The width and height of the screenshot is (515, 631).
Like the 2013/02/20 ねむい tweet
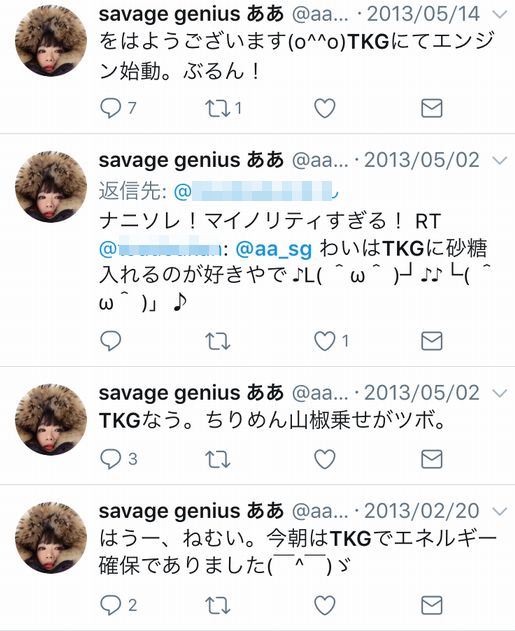tap(325, 605)
